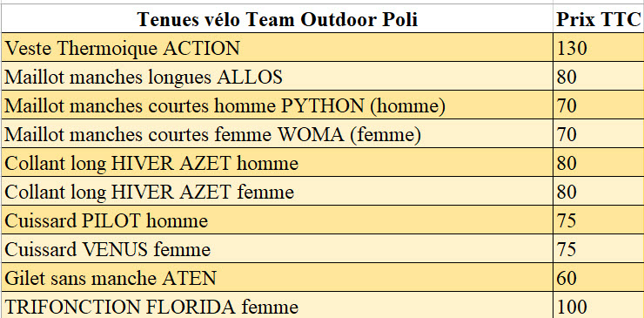
Task: Click the Maillot manches courtes homme PYTHON cell
Action: 278,105
